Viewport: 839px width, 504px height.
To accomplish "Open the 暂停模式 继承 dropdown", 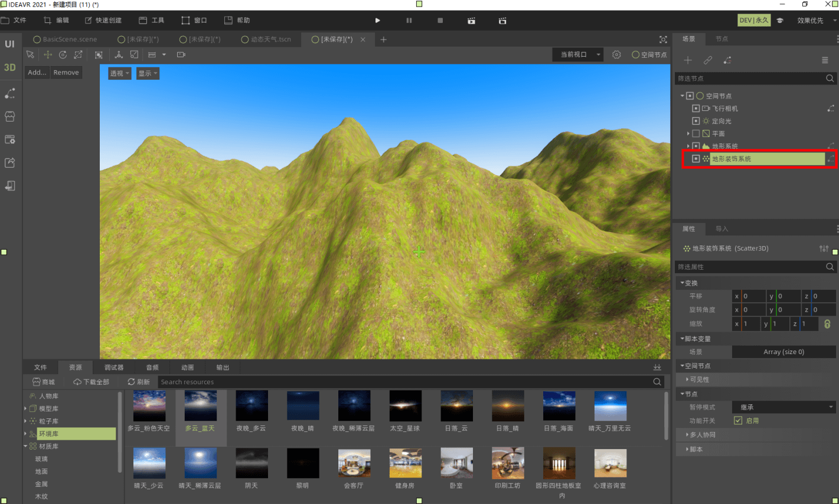I will click(784, 407).
